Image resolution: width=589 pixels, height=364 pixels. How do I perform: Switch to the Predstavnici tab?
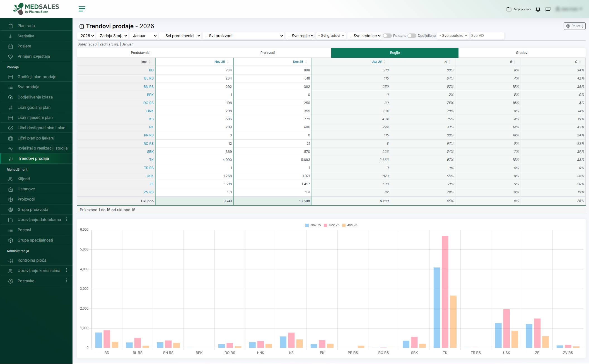point(141,53)
